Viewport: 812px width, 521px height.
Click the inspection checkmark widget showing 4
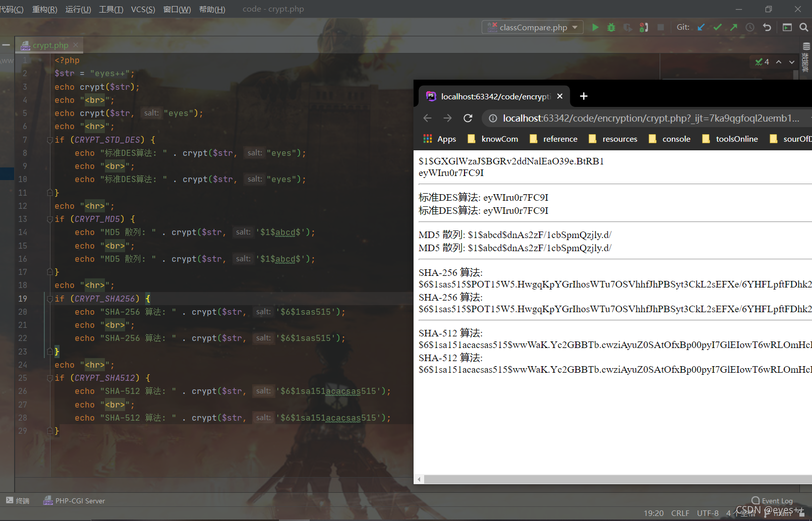(x=762, y=62)
